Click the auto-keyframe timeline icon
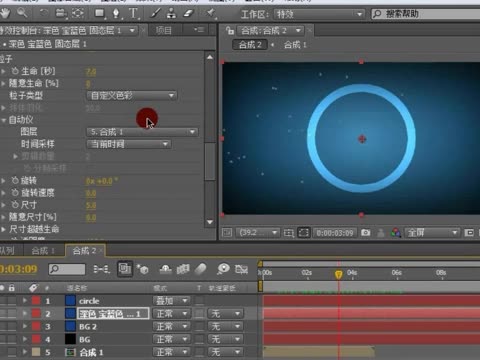Viewport: 480px width, 360px height. [x=241, y=269]
